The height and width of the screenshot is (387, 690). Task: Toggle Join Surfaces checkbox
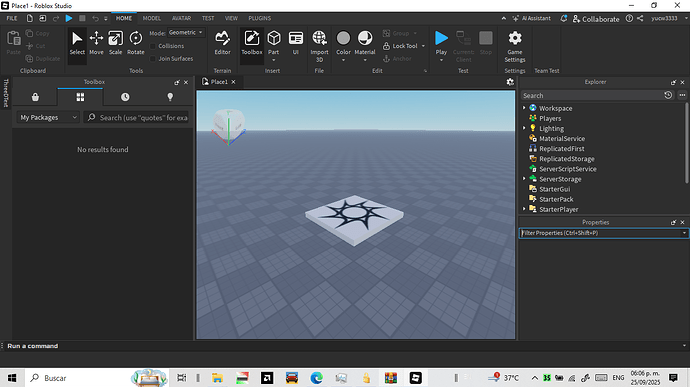tap(153, 59)
